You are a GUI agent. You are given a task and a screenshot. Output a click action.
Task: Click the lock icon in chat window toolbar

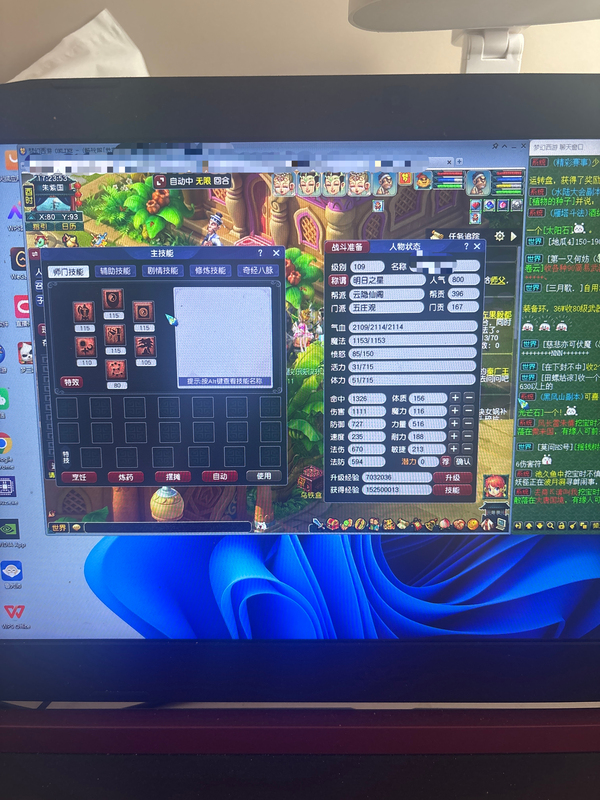point(561,526)
